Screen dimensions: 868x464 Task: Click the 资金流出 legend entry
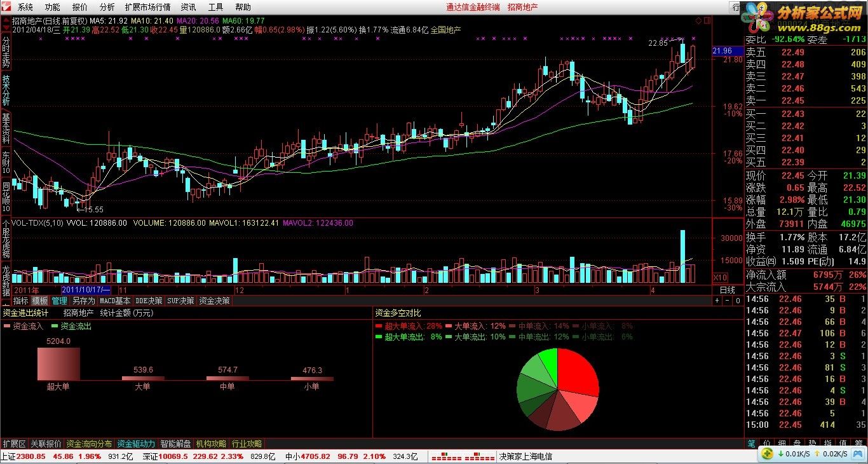(x=71, y=326)
